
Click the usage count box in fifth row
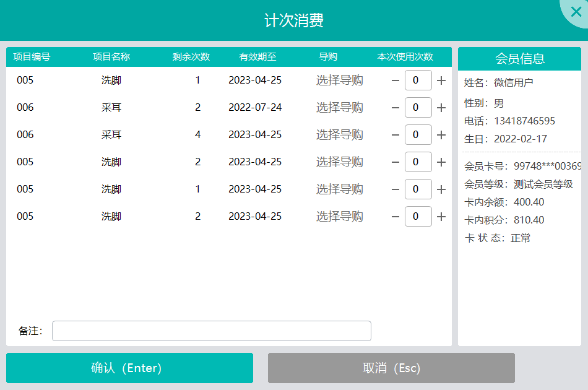click(x=418, y=189)
